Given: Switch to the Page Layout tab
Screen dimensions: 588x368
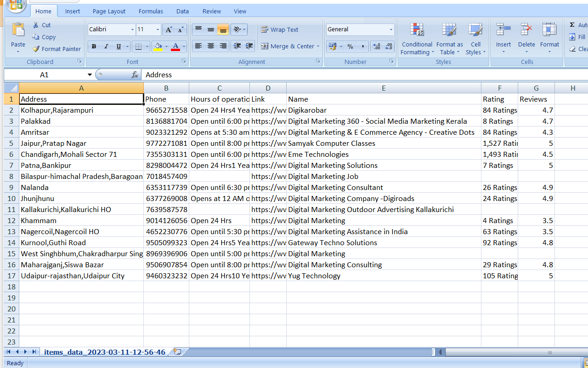Looking at the screenshot, I should tap(109, 11).
